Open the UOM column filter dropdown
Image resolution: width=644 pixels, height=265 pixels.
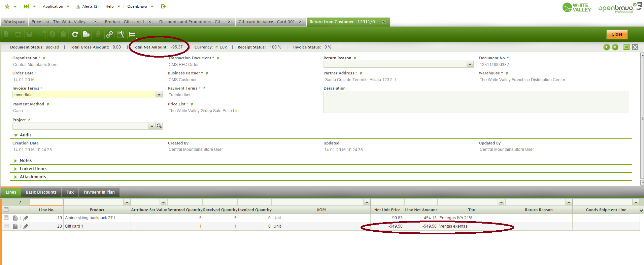click(367, 202)
